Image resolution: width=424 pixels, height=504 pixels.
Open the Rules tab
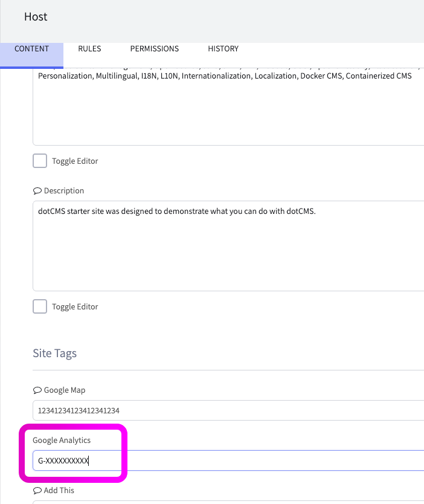(89, 49)
